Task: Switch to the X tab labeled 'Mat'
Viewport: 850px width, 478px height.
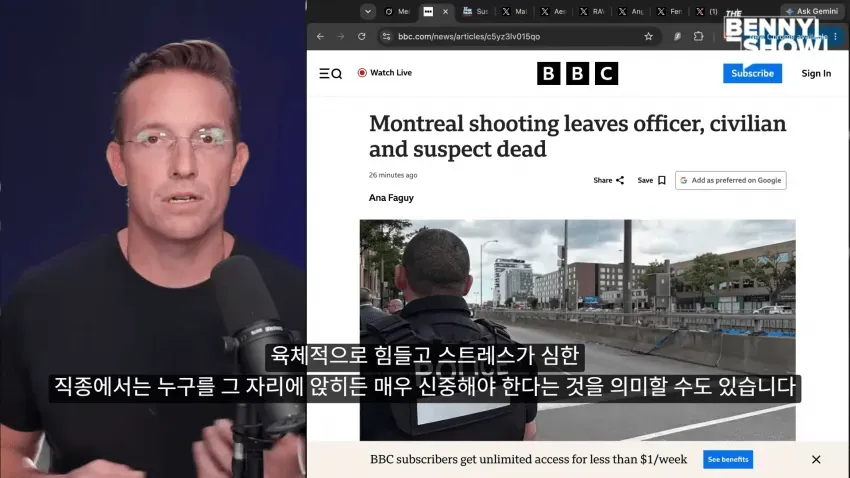Action: 514,11
